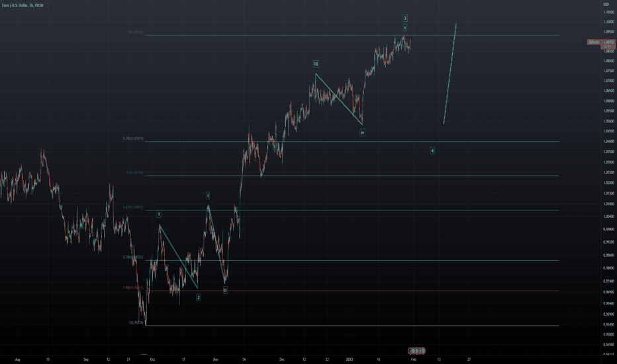Click the 0.5 Fibonacci level label
617x364 pixels.
134,172
